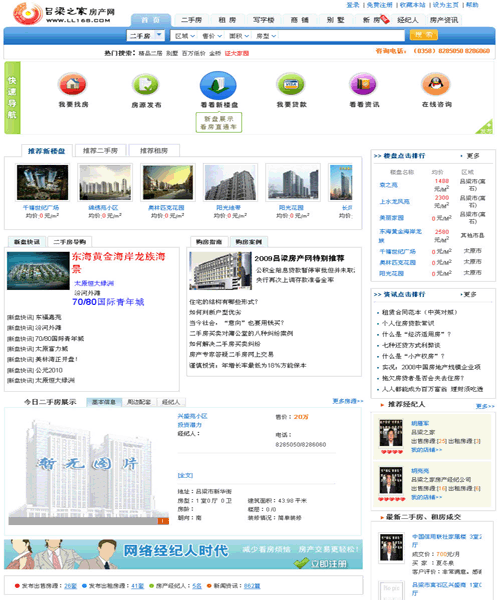Expand the 售价 filter dropdown
The width and height of the screenshot is (500, 600).
pyautogui.click(x=212, y=36)
